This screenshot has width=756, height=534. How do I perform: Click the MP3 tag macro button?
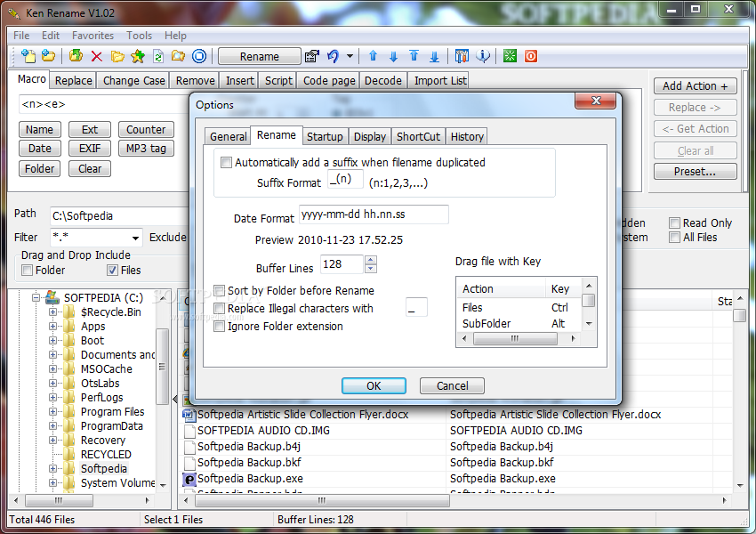(x=146, y=149)
